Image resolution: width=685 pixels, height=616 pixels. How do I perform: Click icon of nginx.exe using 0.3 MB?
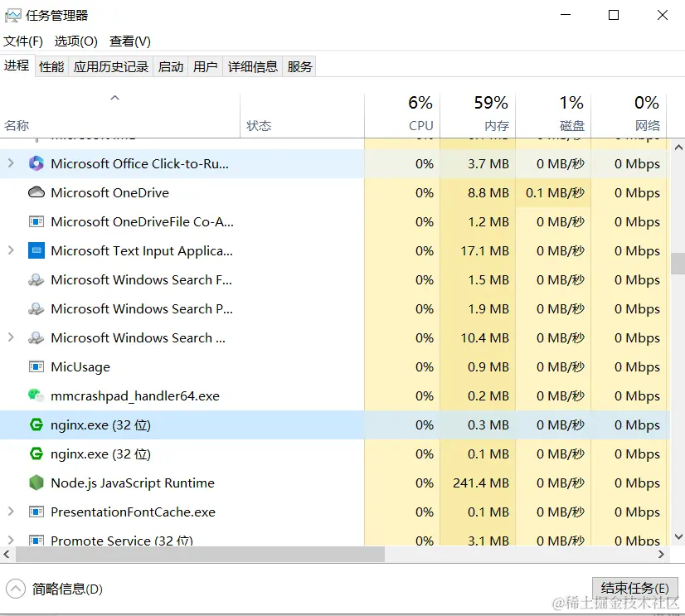36,424
